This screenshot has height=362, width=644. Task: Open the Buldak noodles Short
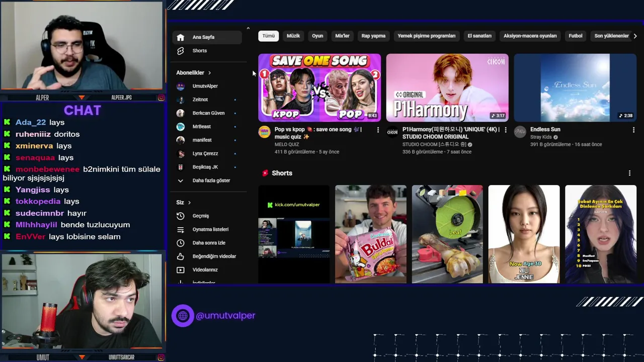click(371, 234)
